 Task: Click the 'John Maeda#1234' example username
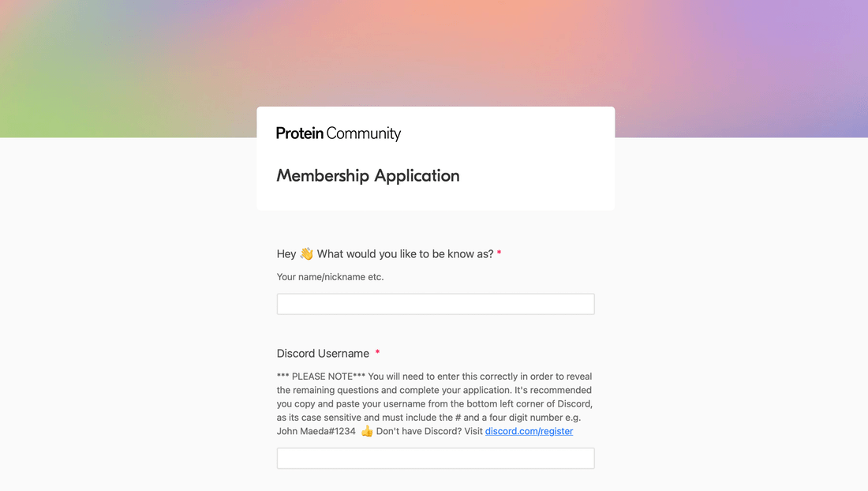tap(316, 431)
